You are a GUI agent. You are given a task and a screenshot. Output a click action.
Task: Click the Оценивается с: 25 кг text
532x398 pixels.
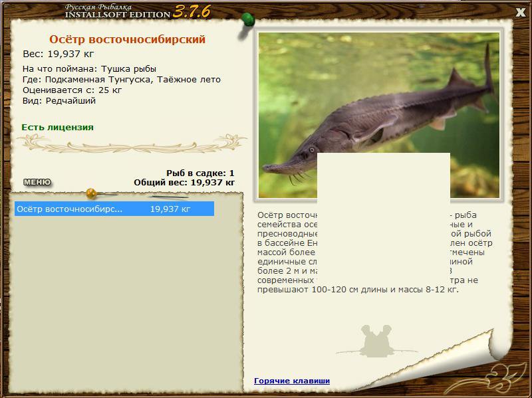coord(72,90)
